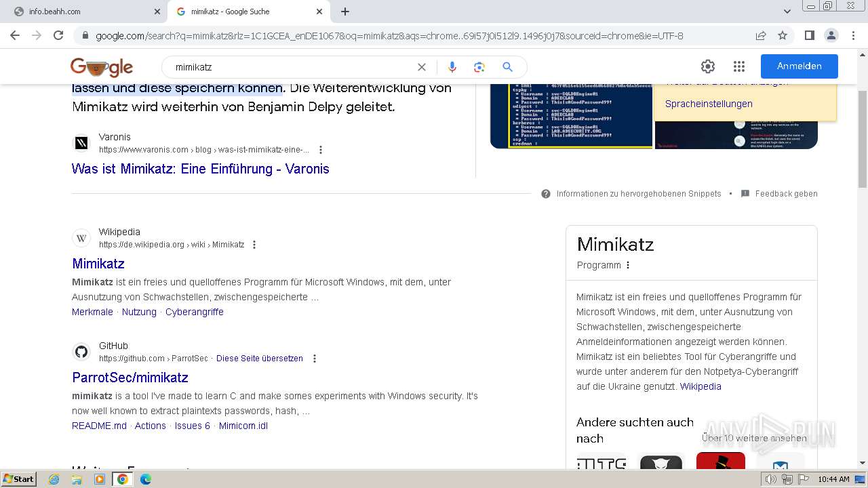This screenshot has width=868, height=488.
Task: Search by image with Google Lens icon
Action: click(479, 67)
